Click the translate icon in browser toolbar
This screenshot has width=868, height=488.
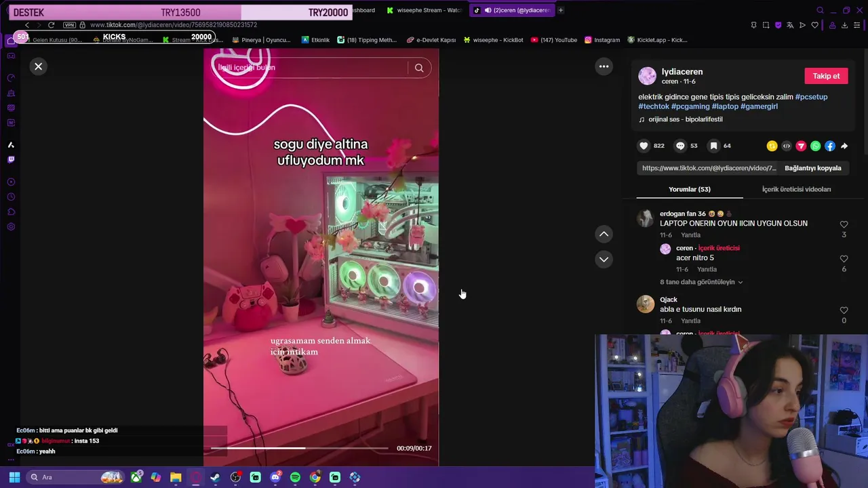(x=790, y=25)
